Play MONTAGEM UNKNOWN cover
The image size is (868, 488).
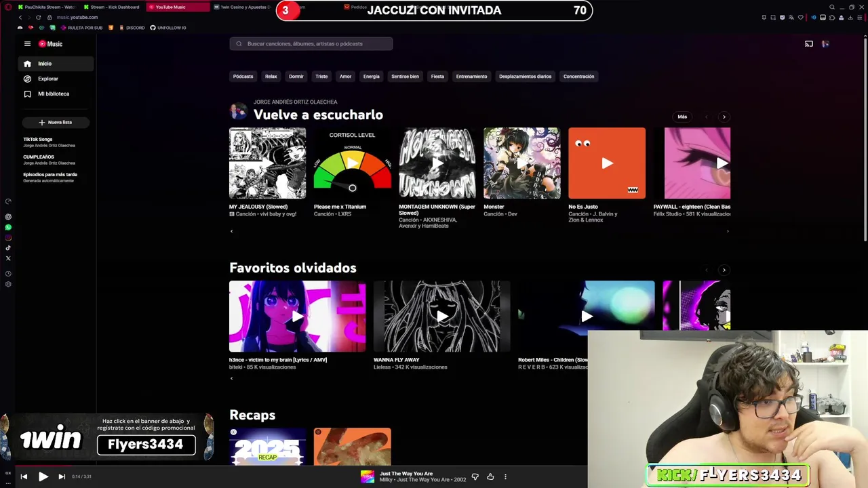tap(437, 163)
